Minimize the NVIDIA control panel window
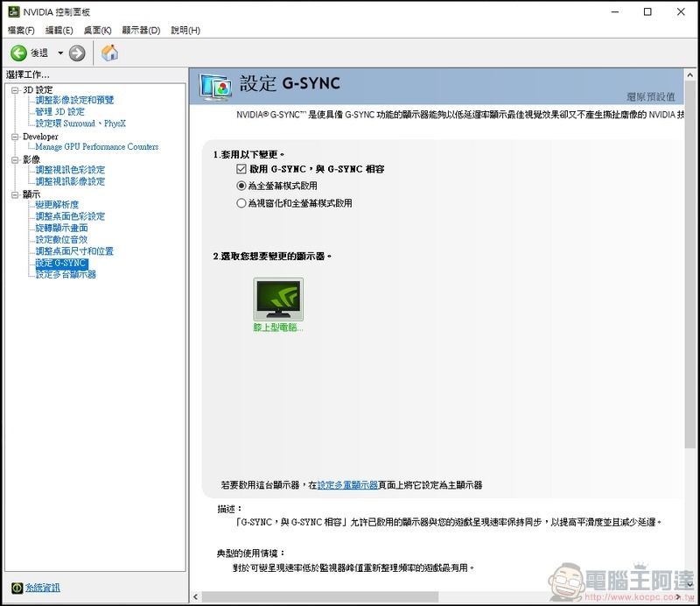This screenshot has height=606, width=700. pos(615,12)
